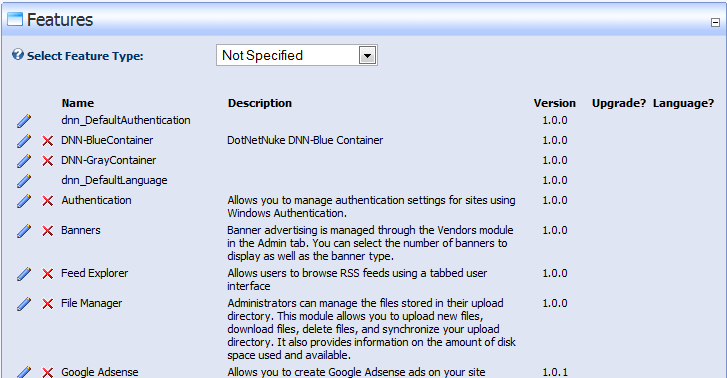The height and width of the screenshot is (378, 727).
Task: Edit the DNN-BlueContainer entry
Action: click(24, 141)
